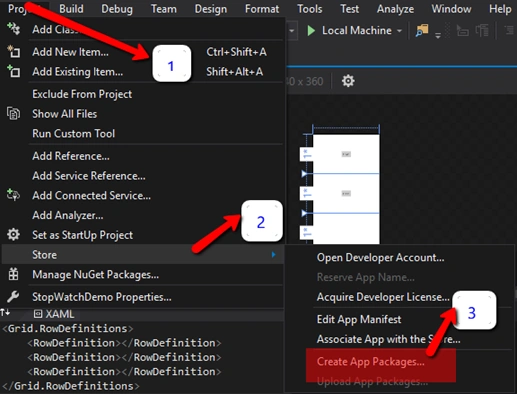Click the designer settings gear icon
This screenshot has width=517, height=394.
[348, 81]
